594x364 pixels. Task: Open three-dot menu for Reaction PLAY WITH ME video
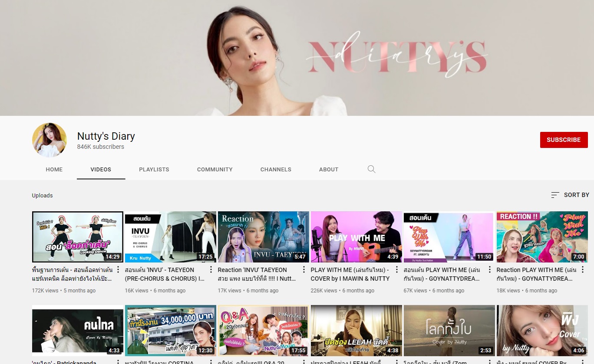[583, 270]
